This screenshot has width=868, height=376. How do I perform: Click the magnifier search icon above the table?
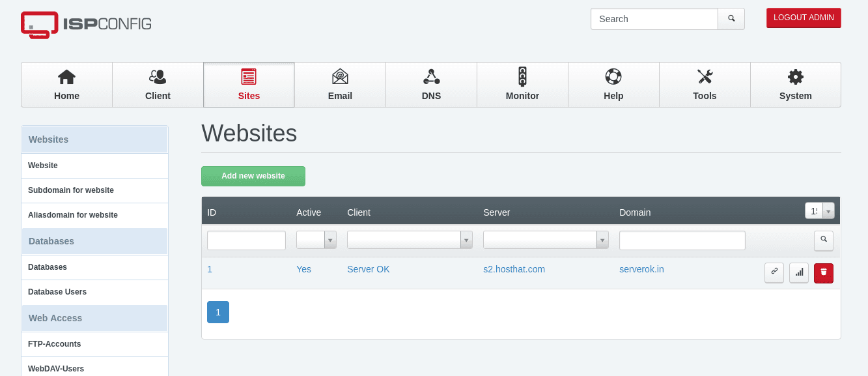[823, 240]
